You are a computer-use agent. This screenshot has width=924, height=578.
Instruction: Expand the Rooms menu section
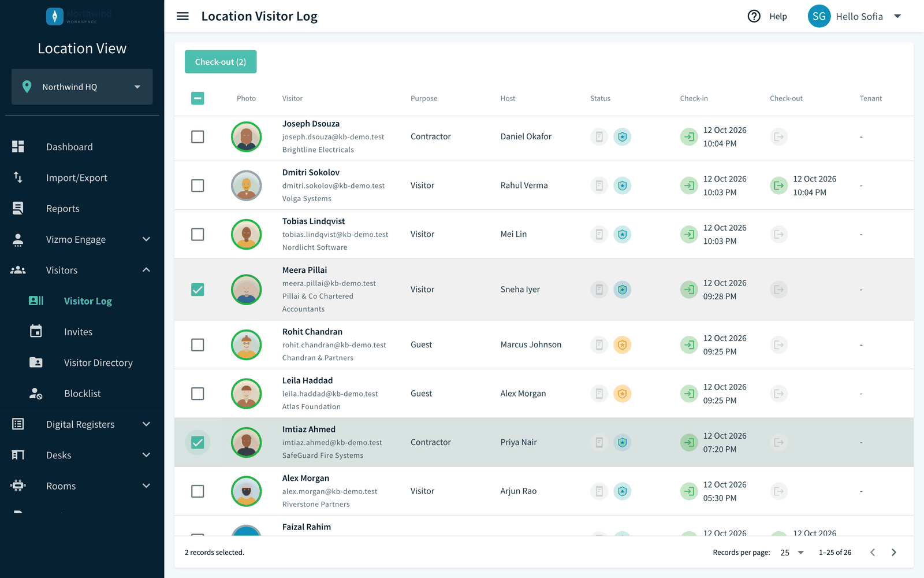pyautogui.click(x=82, y=486)
